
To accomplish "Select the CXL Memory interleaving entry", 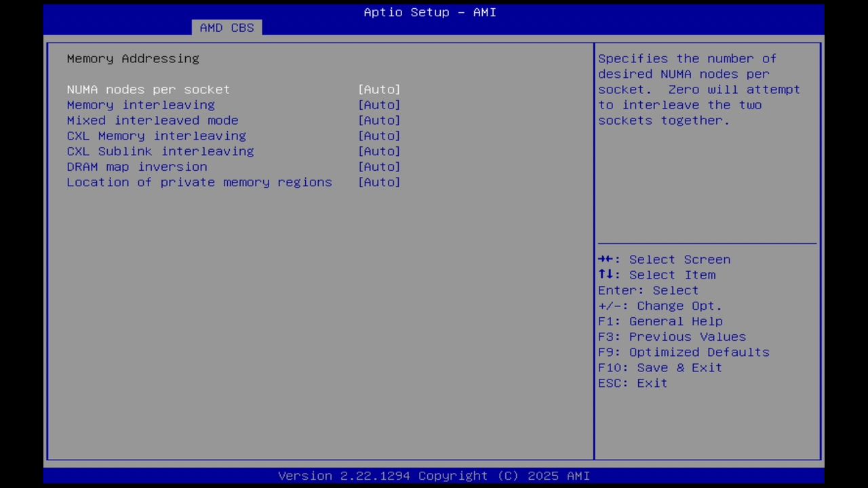I will pos(156,136).
